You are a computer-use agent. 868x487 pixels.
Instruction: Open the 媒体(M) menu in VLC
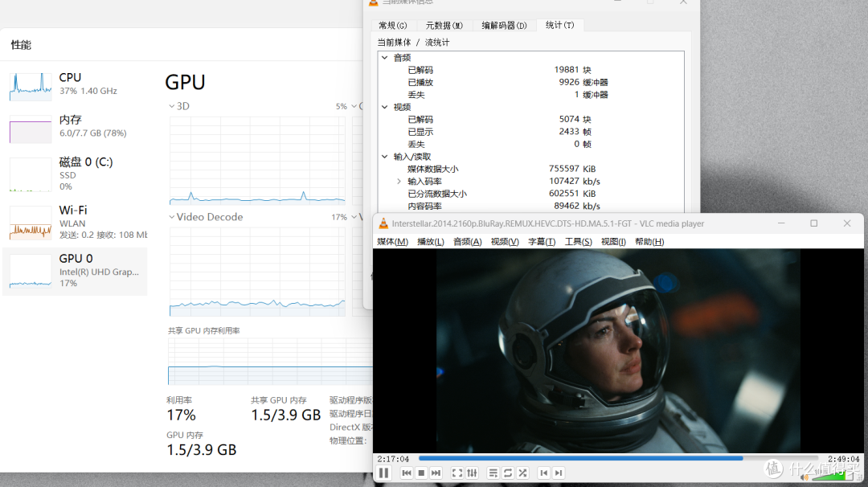(x=392, y=241)
